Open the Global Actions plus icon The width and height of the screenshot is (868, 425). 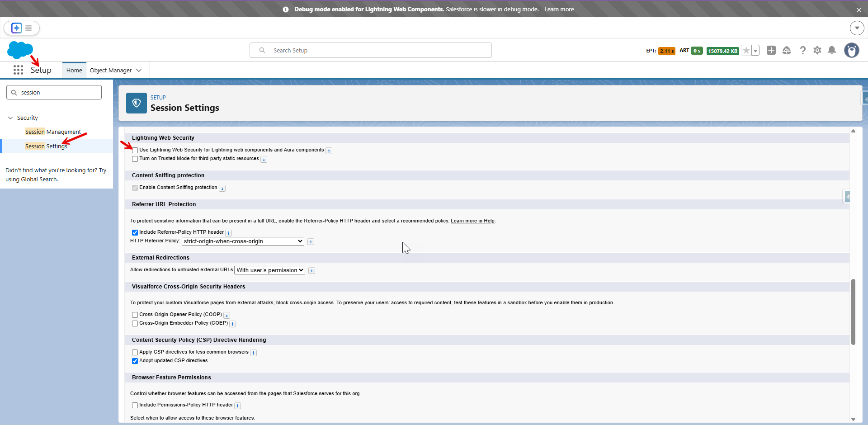click(771, 50)
